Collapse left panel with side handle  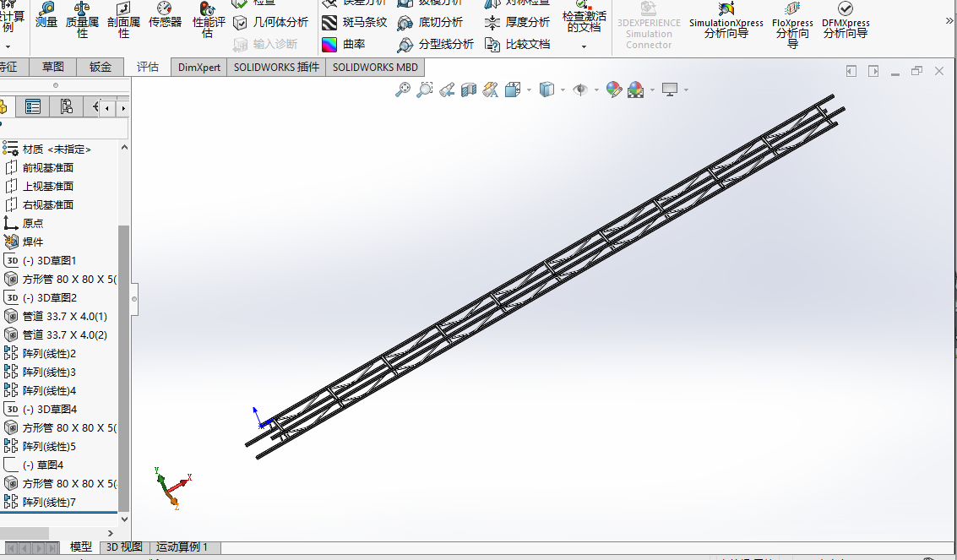[134, 299]
